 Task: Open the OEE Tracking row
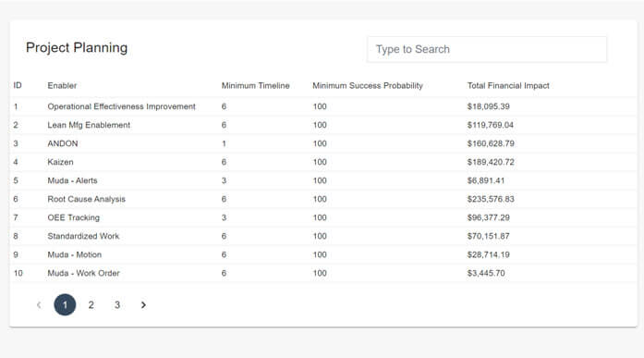(x=323, y=217)
